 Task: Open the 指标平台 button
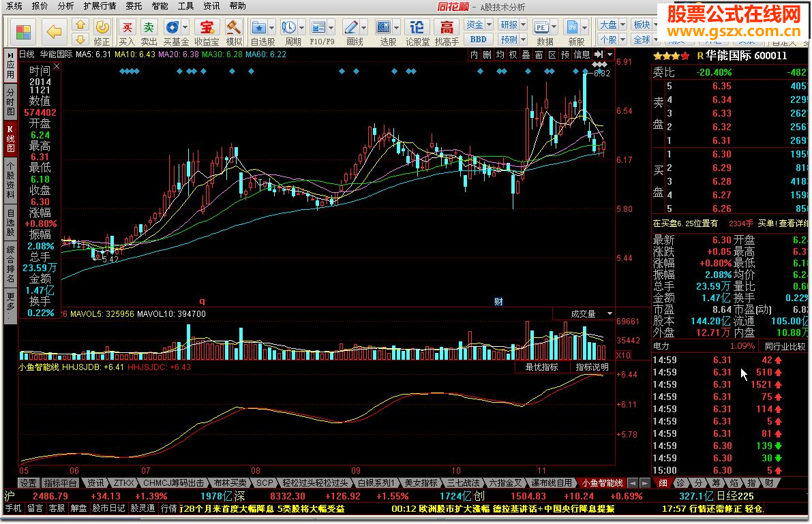pyautogui.click(x=60, y=483)
